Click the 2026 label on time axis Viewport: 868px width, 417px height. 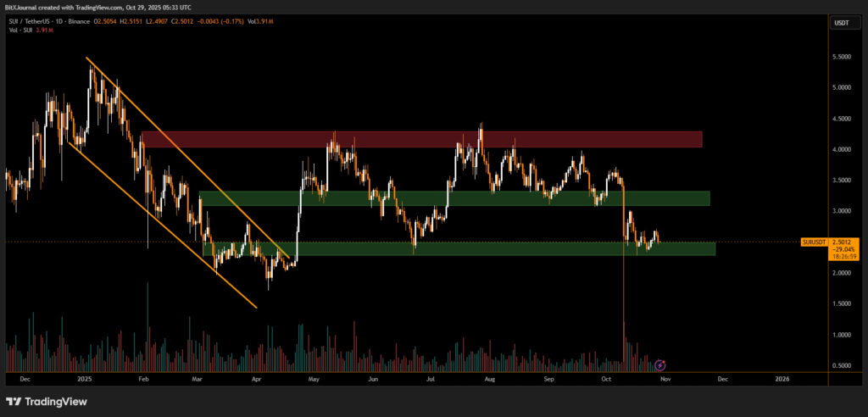click(x=782, y=381)
